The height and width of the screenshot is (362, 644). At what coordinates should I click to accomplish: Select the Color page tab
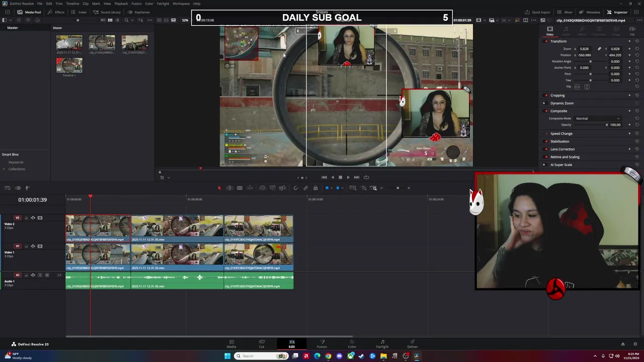point(352,343)
